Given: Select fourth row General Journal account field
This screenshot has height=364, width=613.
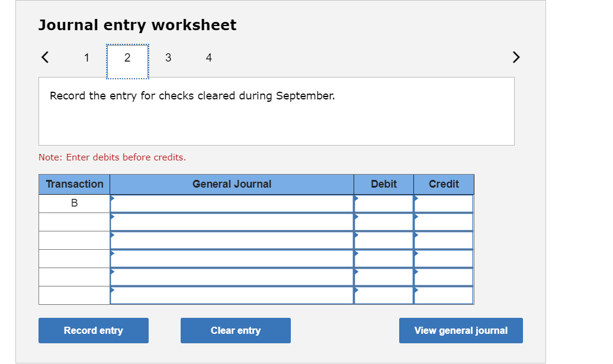Looking at the screenshot, I should tap(232, 259).
